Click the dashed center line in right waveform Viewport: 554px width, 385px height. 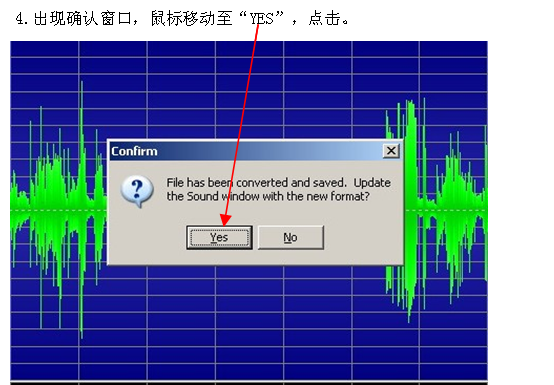446,211
